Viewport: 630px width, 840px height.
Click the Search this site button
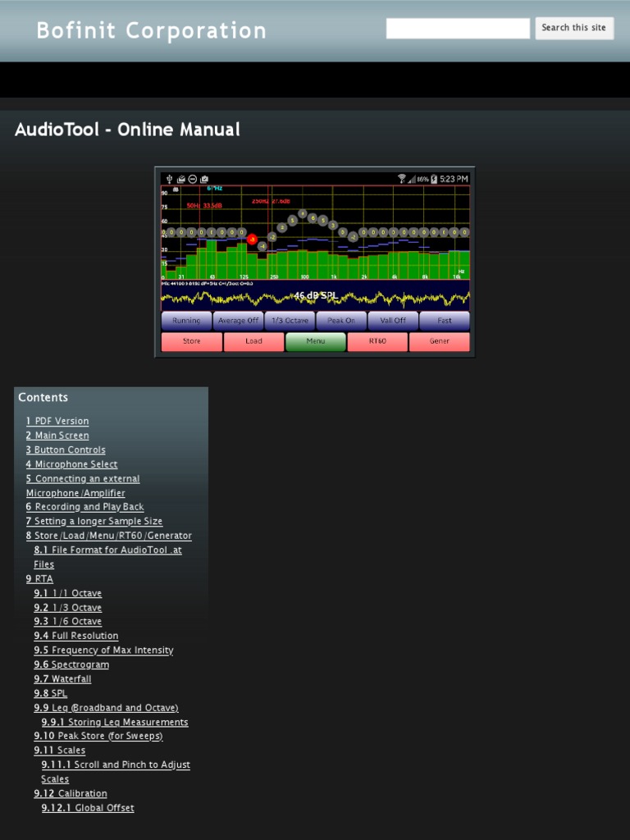[x=574, y=29]
